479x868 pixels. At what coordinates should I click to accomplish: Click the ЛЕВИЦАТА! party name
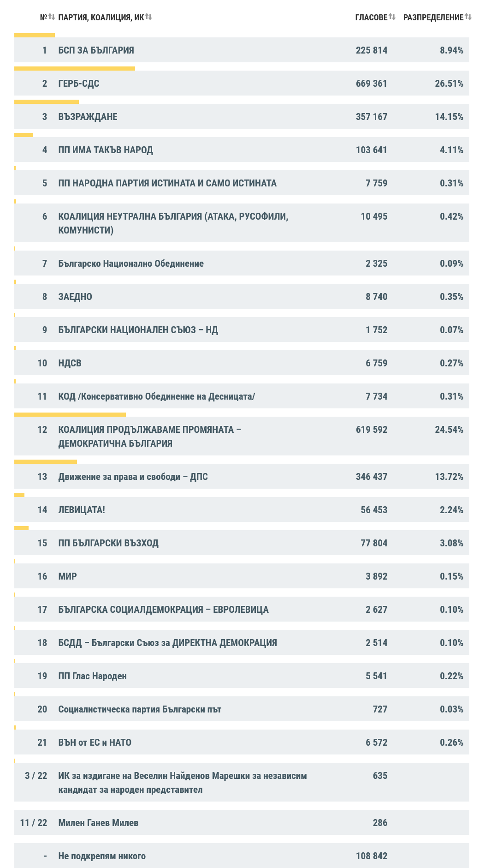point(82,510)
